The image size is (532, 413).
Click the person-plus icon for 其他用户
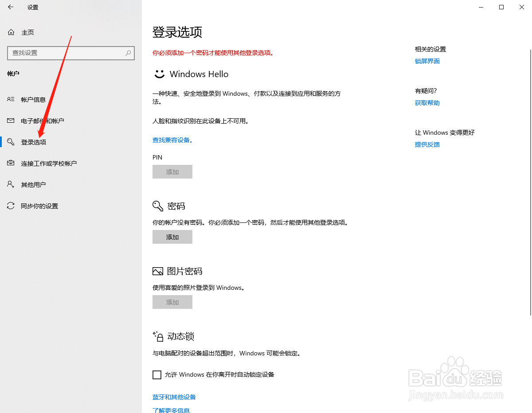click(11, 184)
